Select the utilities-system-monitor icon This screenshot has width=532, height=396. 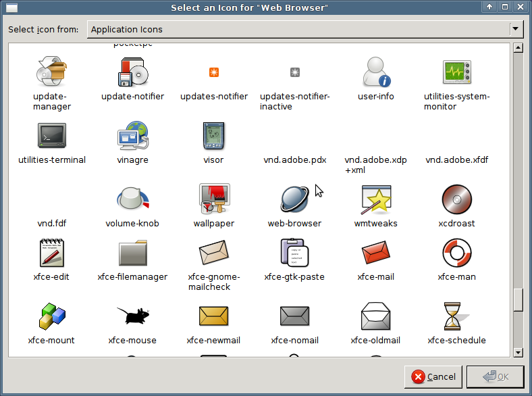point(456,72)
